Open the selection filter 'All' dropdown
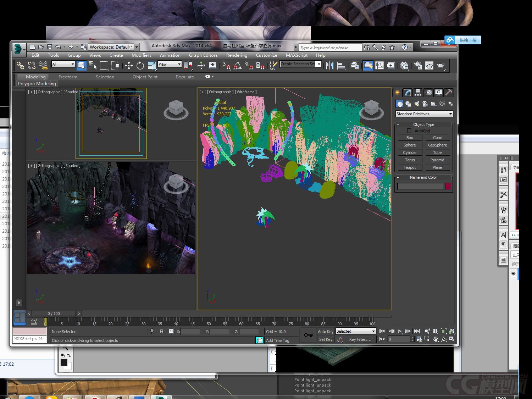This screenshot has height=399, width=532. pyautogui.click(x=63, y=64)
